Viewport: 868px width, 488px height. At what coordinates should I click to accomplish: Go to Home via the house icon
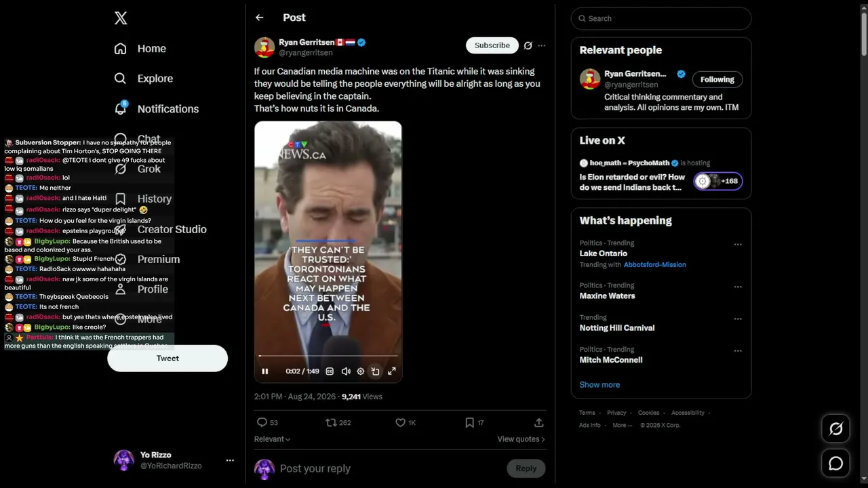[x=120, y=49]
